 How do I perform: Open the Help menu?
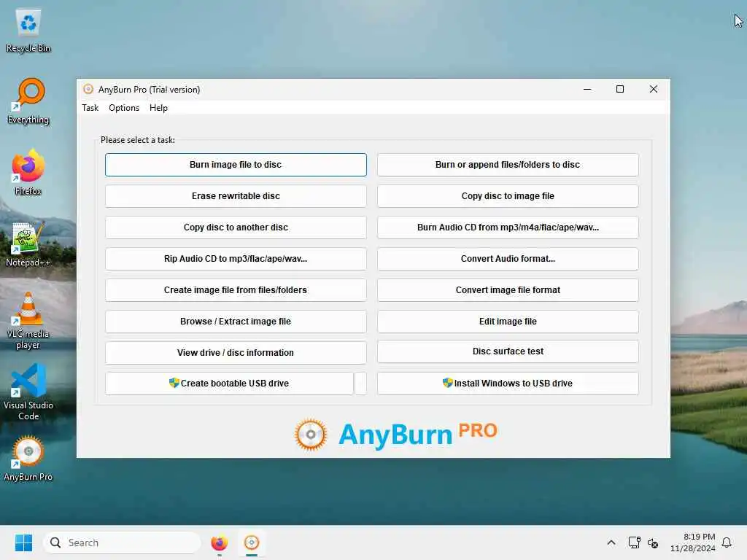[158, 108]
